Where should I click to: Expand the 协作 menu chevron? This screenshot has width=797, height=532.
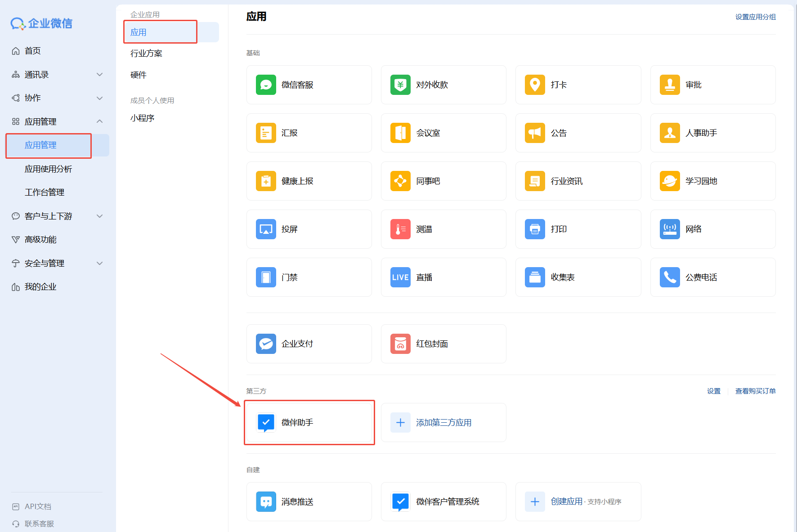coord(100,98)
